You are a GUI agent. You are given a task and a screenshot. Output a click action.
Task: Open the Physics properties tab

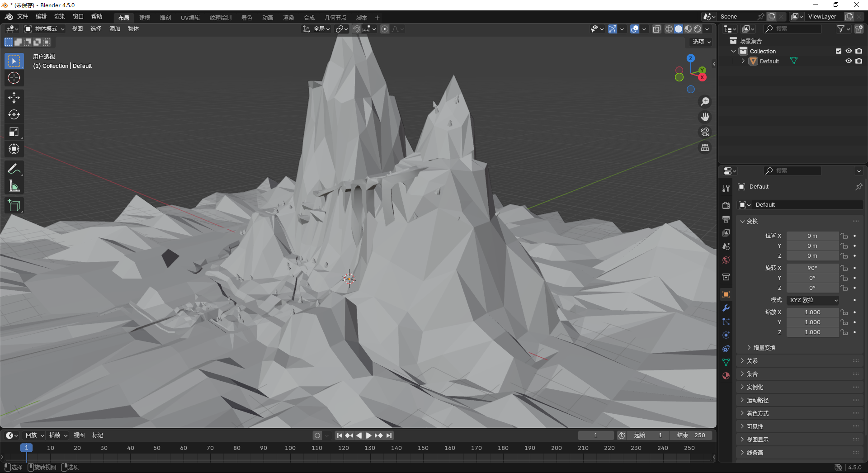[726, 335]
